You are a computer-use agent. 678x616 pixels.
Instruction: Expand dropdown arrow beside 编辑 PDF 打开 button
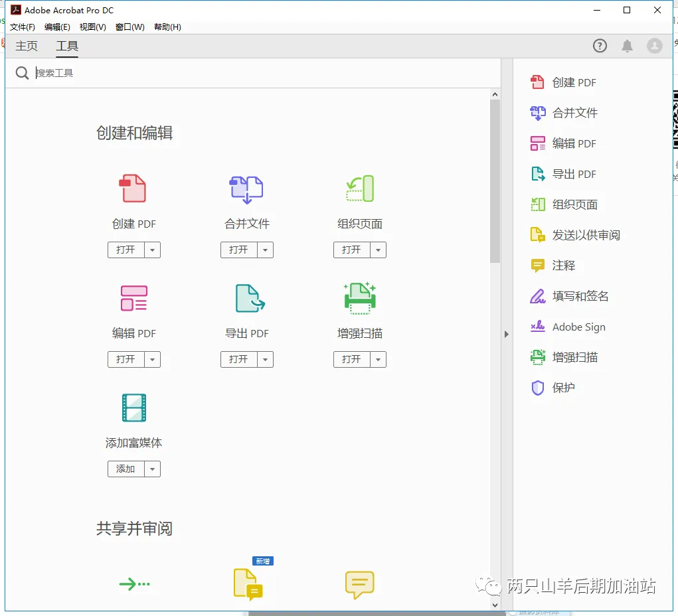click(152, 359)
